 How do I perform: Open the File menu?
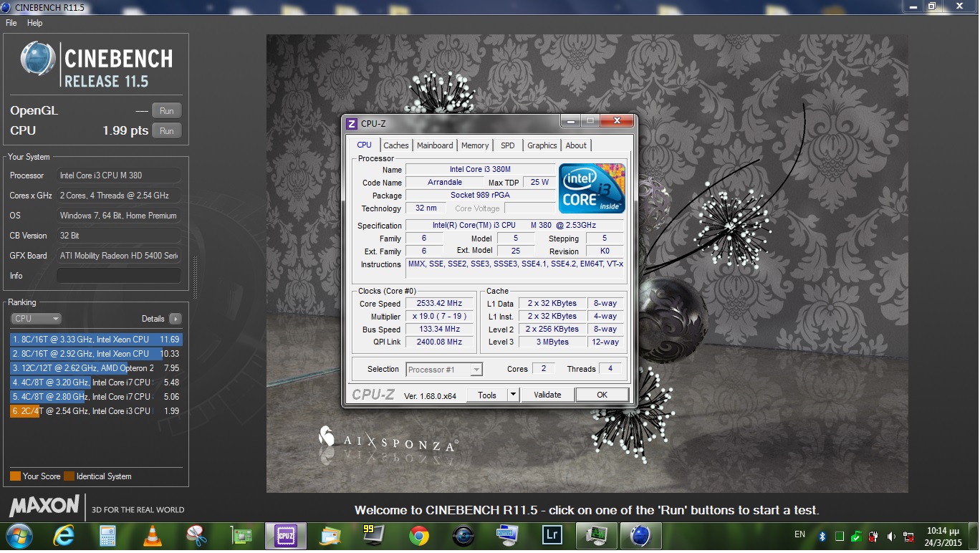11,23
